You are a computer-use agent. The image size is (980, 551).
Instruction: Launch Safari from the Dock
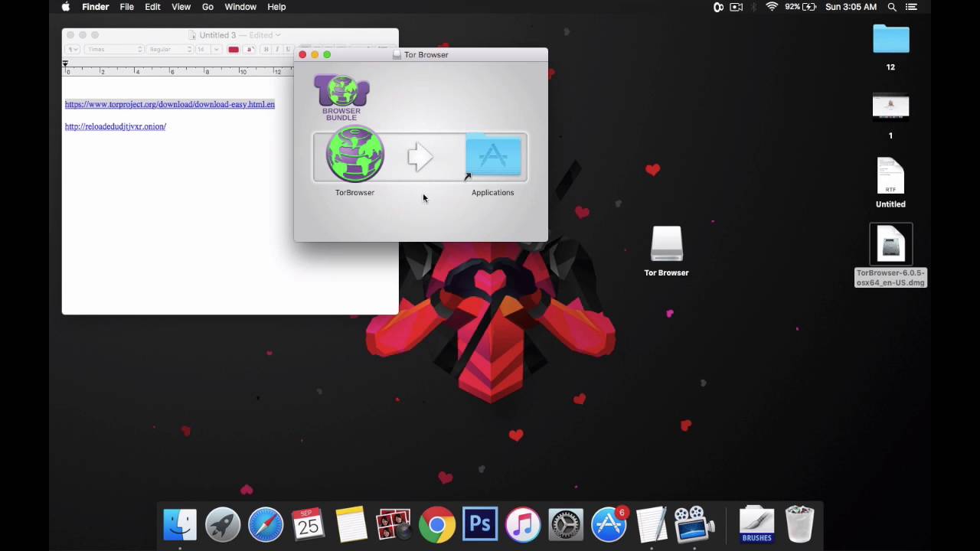[x=266, y=525]
